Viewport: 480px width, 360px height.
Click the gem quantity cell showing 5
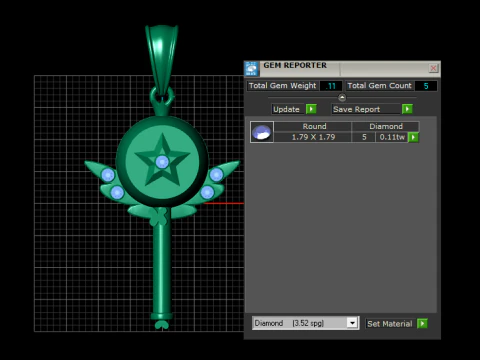point(364,137)
